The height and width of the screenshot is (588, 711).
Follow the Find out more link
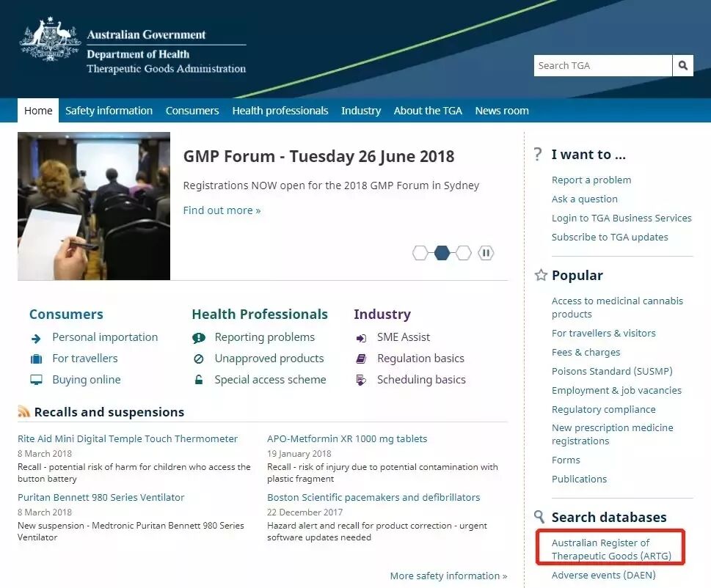pyautogui.click(x=222, y=210)
